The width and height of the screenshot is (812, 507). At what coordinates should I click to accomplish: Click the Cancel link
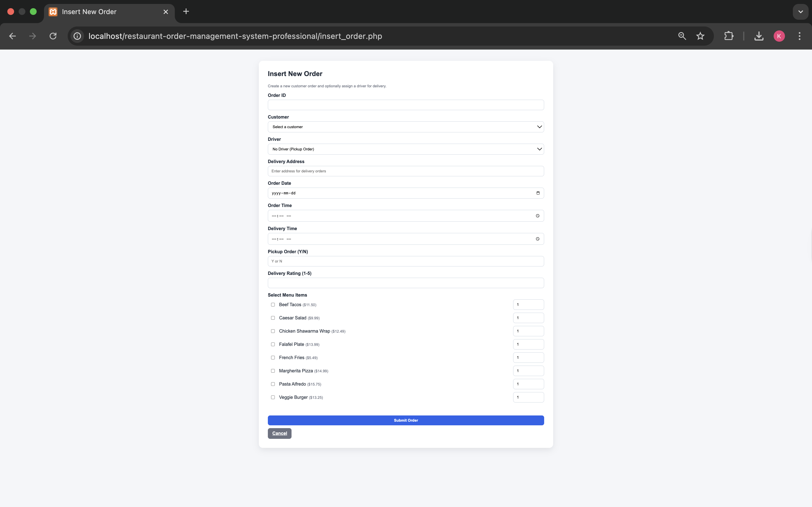pos(279,433)
